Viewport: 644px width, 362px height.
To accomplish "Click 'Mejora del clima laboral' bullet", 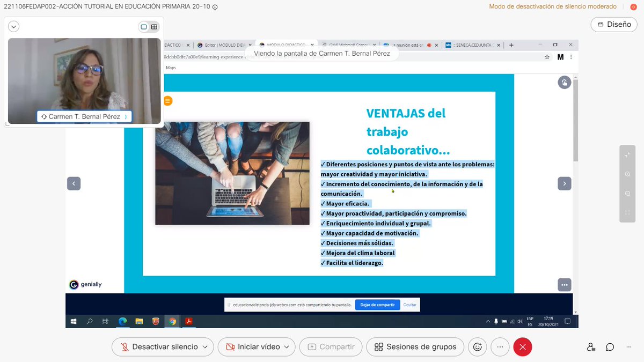I will (x=357, y=253).
